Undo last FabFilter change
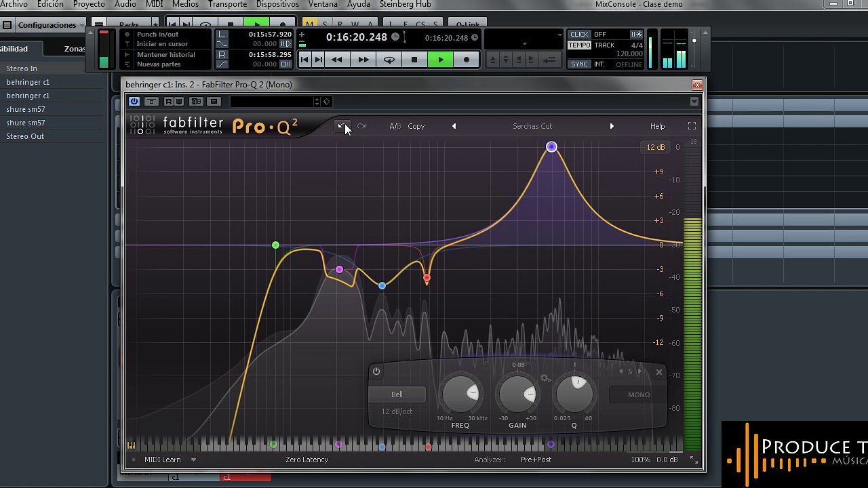 pos(342,126)
